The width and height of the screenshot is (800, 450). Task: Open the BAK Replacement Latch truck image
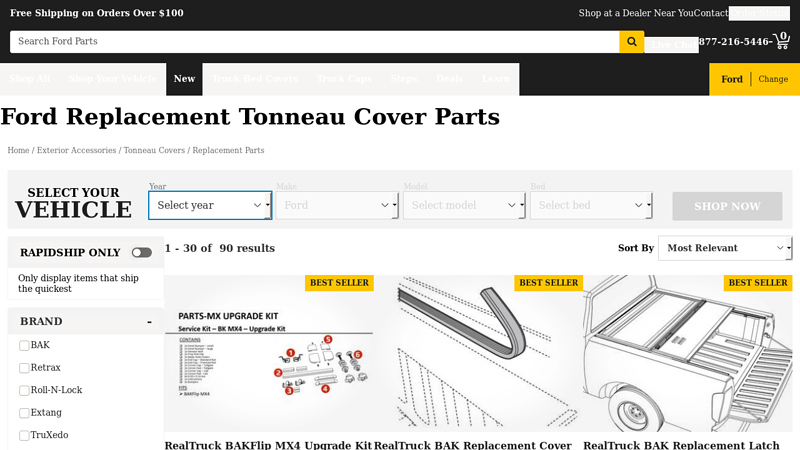688,353
